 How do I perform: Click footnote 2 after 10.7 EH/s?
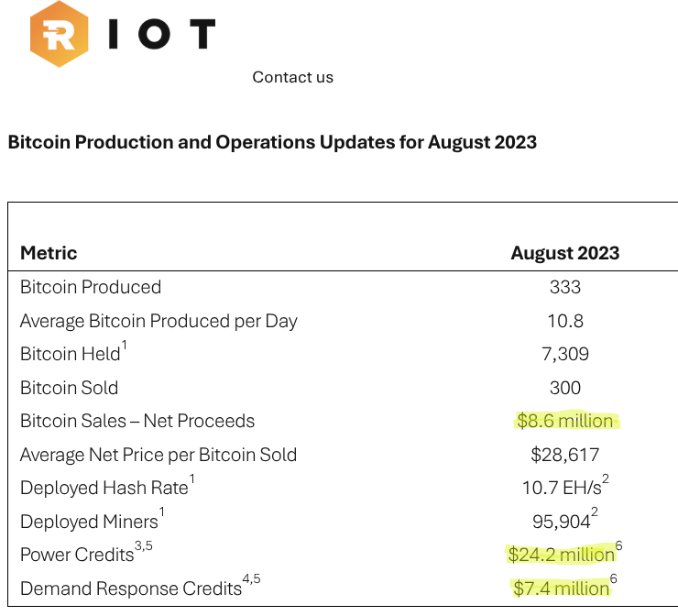(x=606, y=478)
